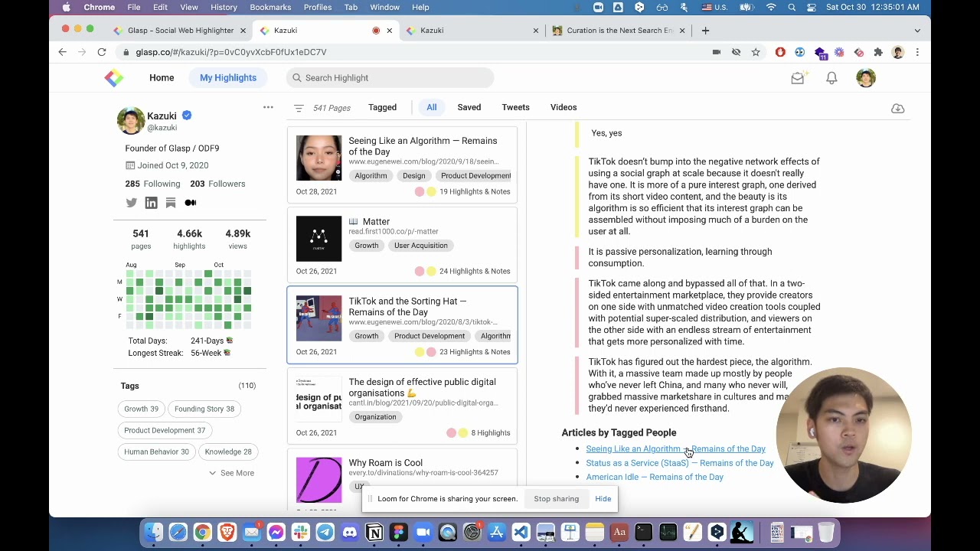The image size is (980, 551).
Task: Open the Status as a Service (StaaS) link
Action: click(x=680, y=463)
